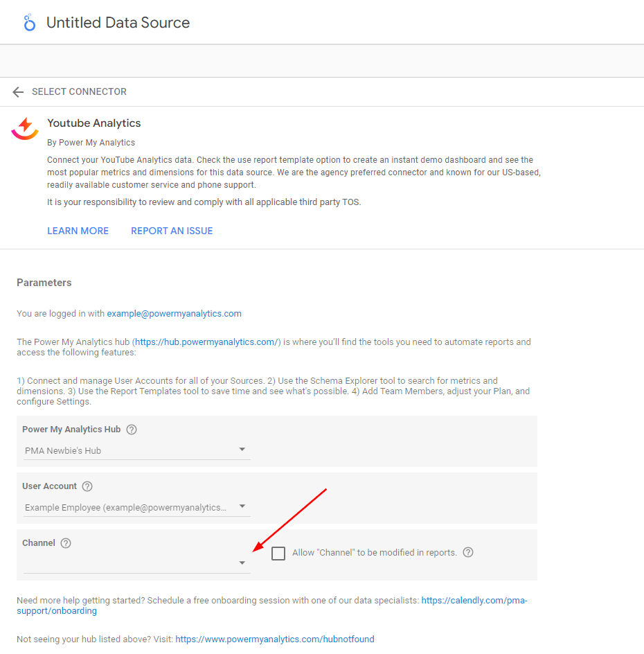Click the Looker Studio logo icon
The height and width of the screenshot is (654, 644).
tap(29, 23)
